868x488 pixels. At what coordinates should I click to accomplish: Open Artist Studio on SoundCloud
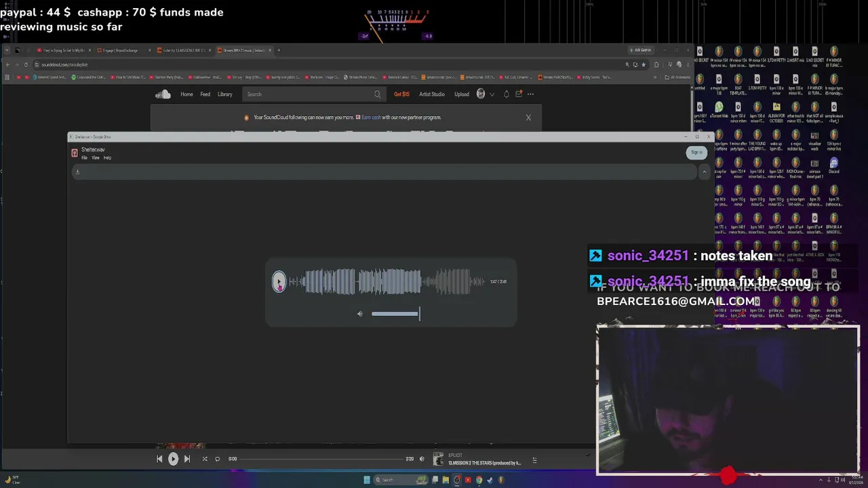432,94
